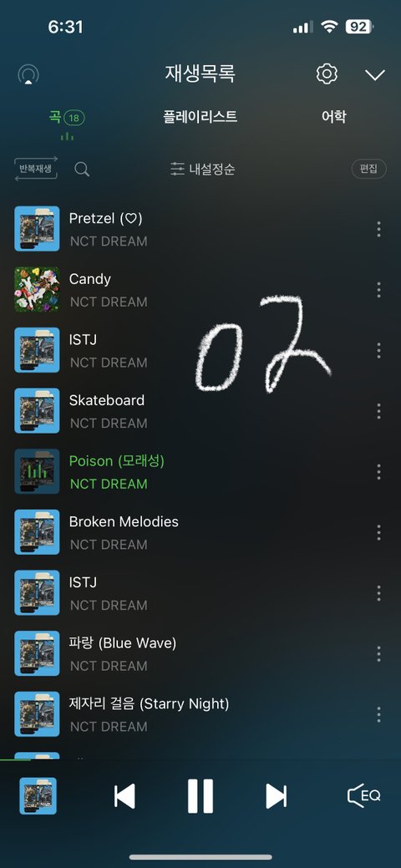Open the 내설정순 sort order dropdown

tap(202, 170)
